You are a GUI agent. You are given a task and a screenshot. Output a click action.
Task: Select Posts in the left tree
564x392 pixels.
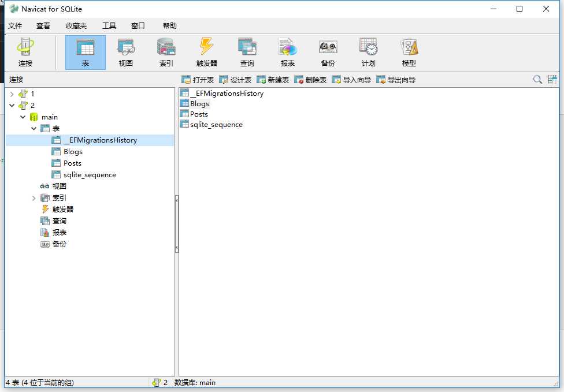tap(66, 163)
